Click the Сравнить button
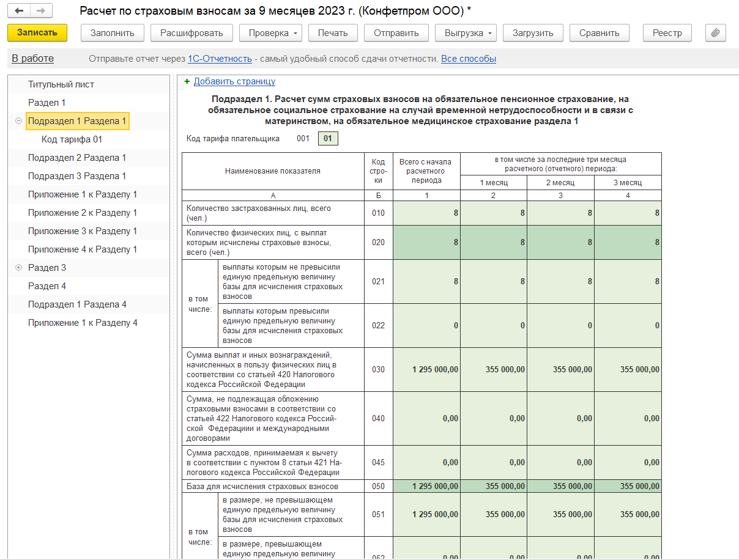The width and height of the screenshot is (739, 560). pyautogui.click(x=600, y=33)
